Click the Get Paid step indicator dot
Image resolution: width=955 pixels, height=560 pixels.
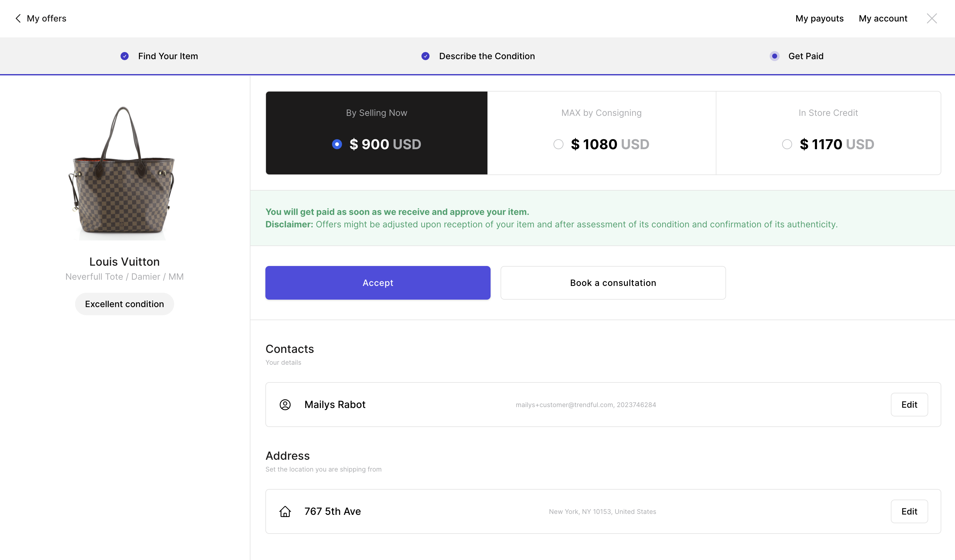coord(775,56)
